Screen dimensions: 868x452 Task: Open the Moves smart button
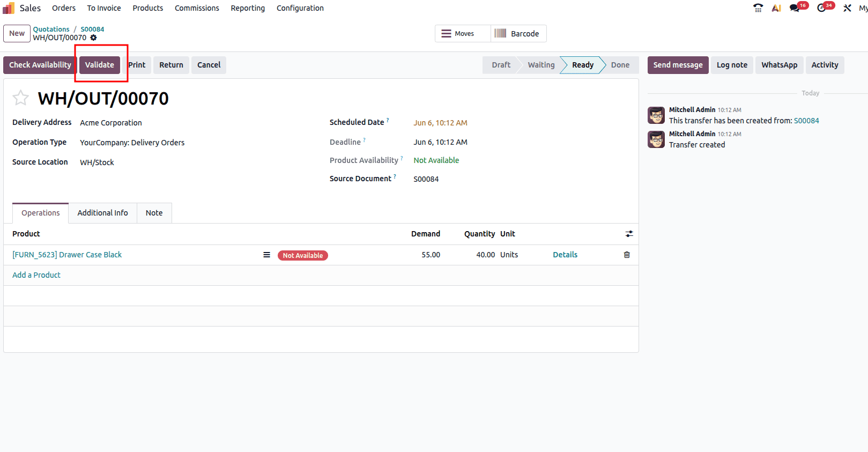coord(463,33)
